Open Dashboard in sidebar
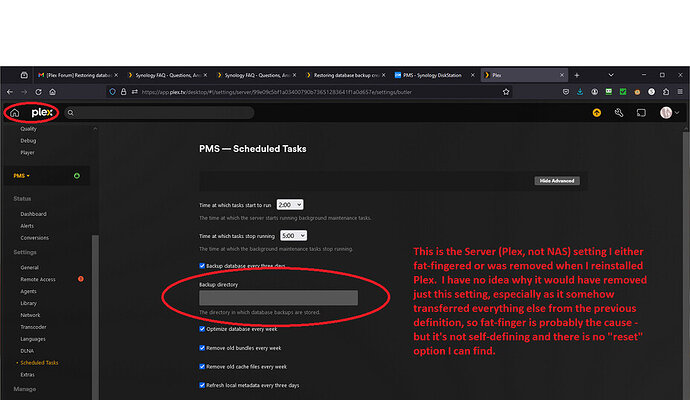Image resolution: width=690 pixels, height=400 pixels. click(33, 214)
